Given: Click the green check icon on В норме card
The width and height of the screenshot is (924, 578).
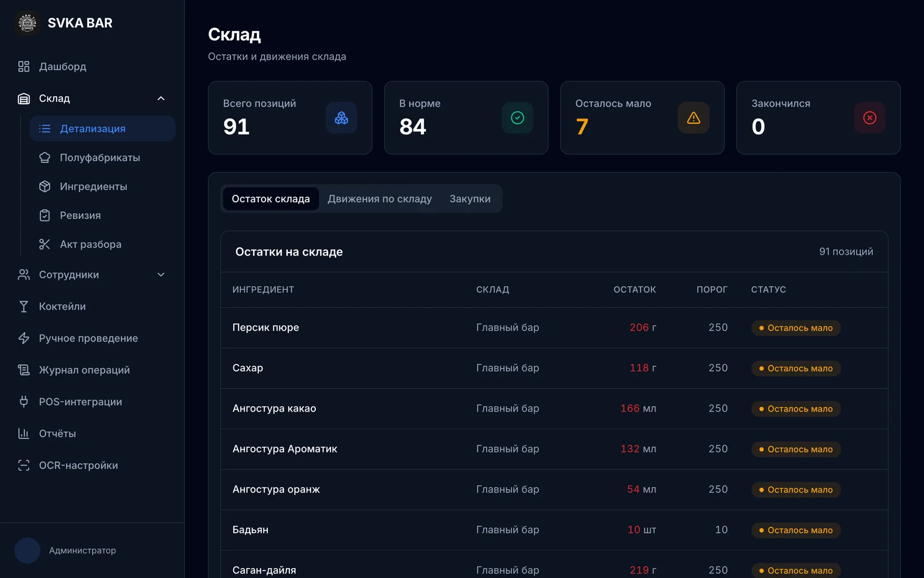Looking at the screenshot, I should 517,118.
